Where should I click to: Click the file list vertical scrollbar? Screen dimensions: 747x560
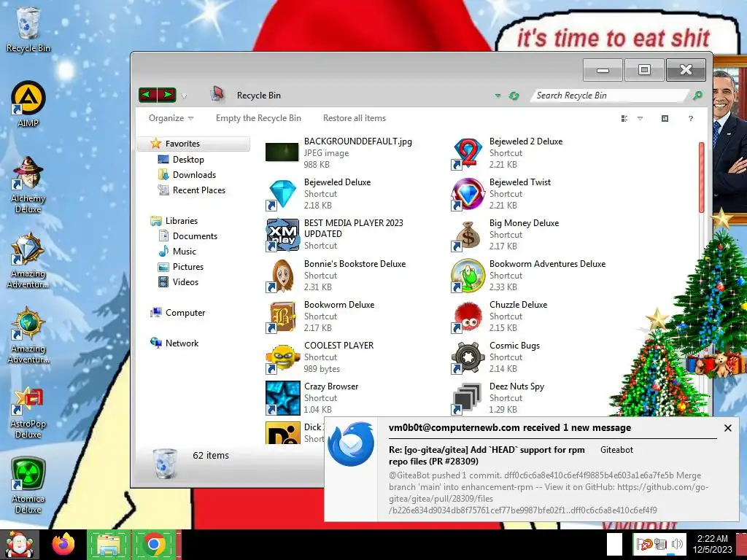(x=701, y=177)
